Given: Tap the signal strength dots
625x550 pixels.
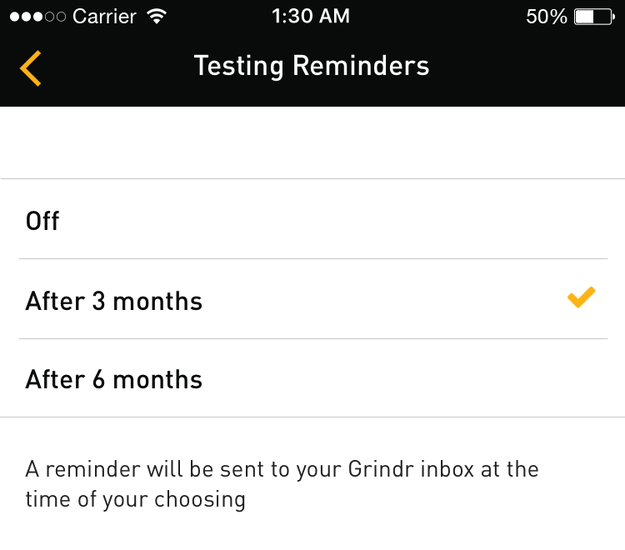Looking at the screenshot, I should click(x=38, y=17).
